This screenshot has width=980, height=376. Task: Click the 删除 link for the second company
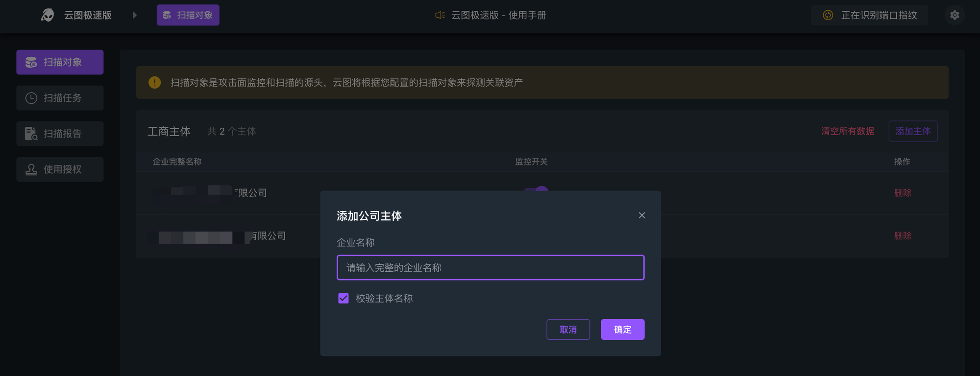pos(903,235)
